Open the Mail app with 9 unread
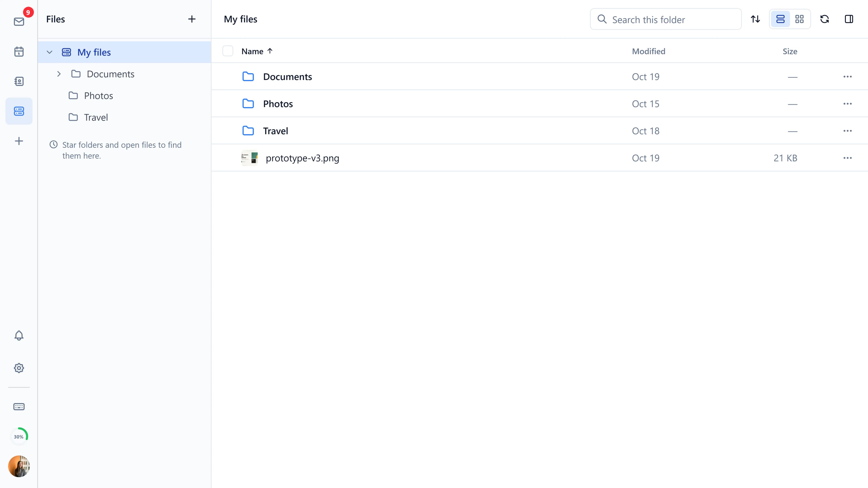Screen dimensions: 868x488 19,21
